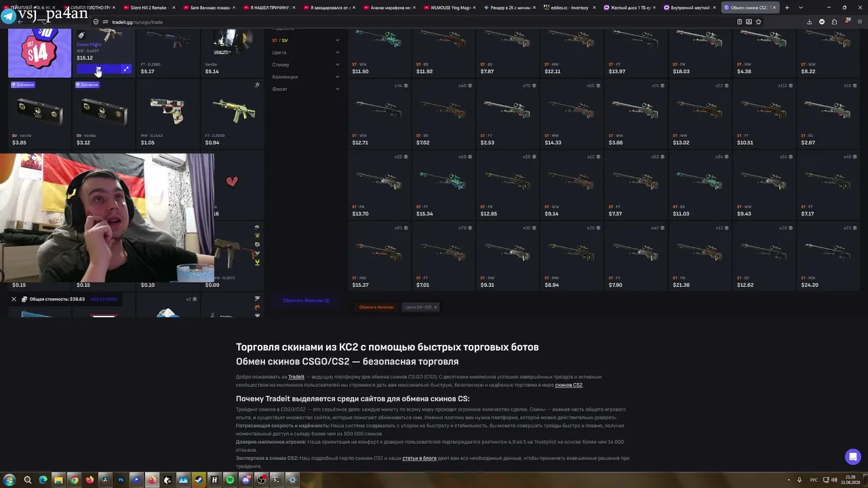The image size is (868, 488).
Task: Expand the Коллекция filter
Action: pyautogui.click(x=306, y=77)
